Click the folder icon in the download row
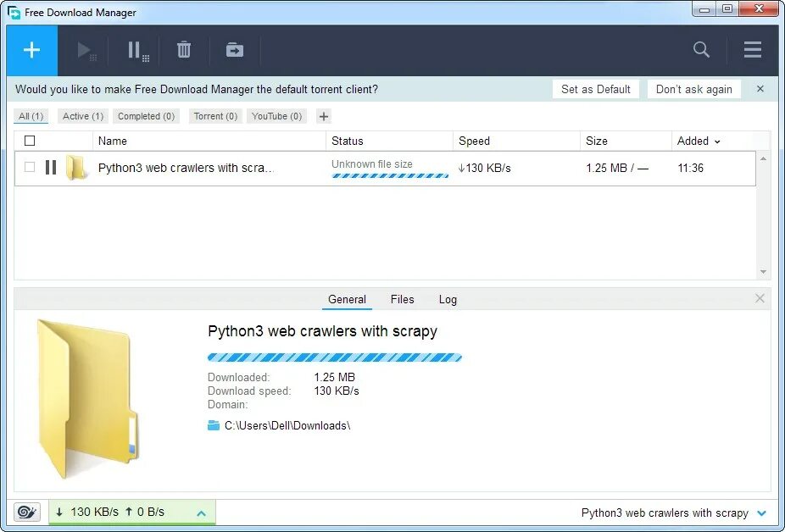This screenshot has width=785, height=532. click(x=76, y=167)
